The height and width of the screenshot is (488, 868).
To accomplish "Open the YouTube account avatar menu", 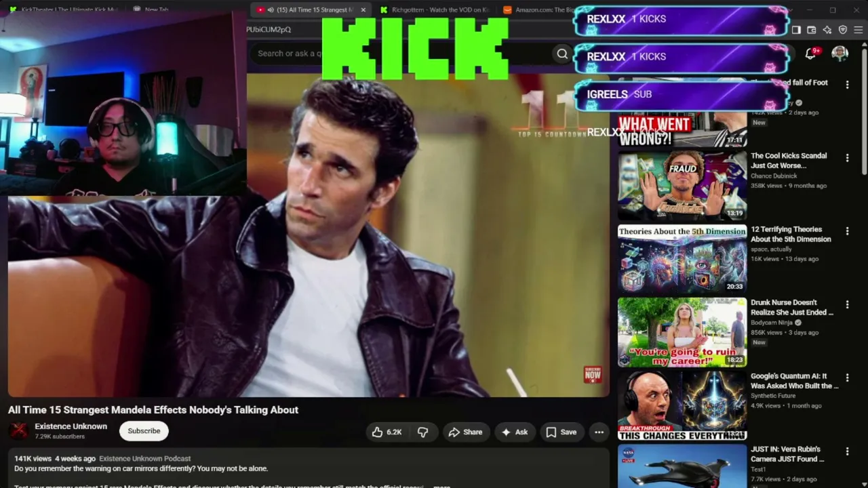I will pos(840,54).
